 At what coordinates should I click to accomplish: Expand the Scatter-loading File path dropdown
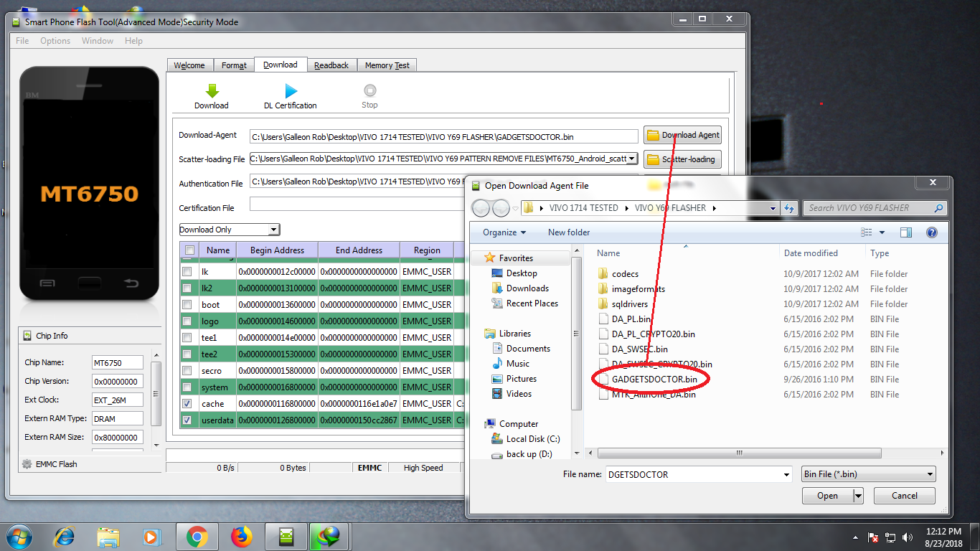click(x=632, y=159)
